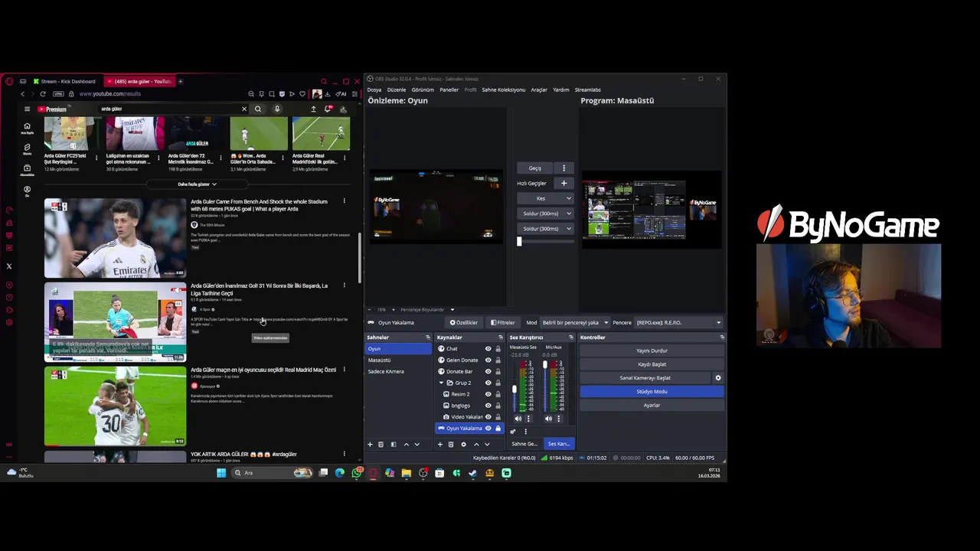
Task: Add a new source in Kaynaklar
Action: point(439,445)
